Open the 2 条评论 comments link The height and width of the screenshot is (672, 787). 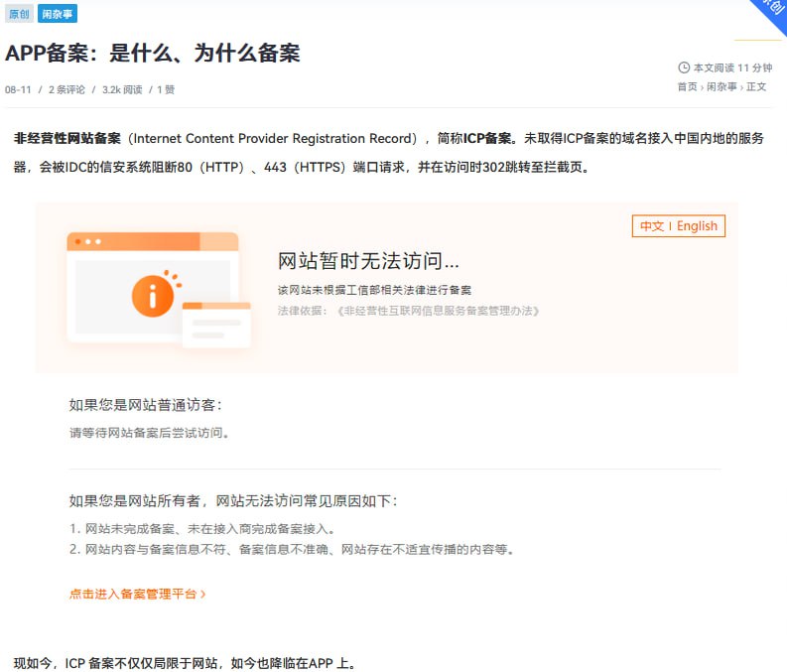[66, 90]
